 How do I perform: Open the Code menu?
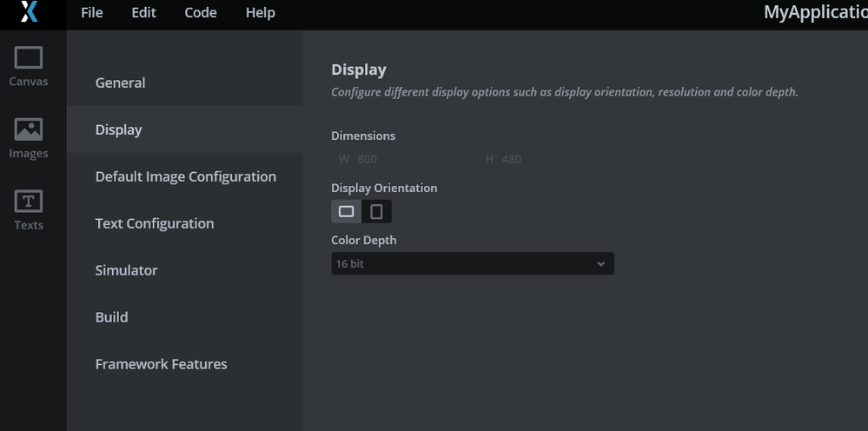click(201, 12)
